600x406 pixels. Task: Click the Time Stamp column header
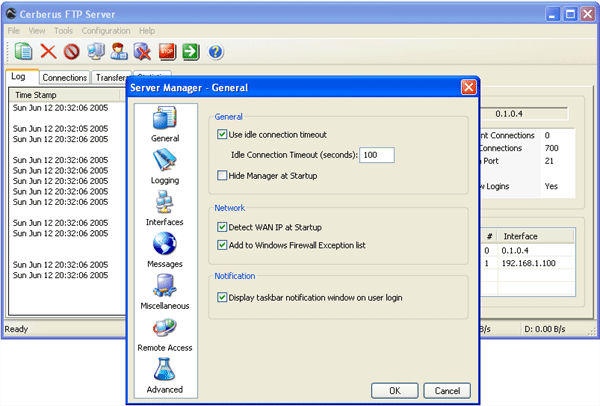[x=64, y=95]
